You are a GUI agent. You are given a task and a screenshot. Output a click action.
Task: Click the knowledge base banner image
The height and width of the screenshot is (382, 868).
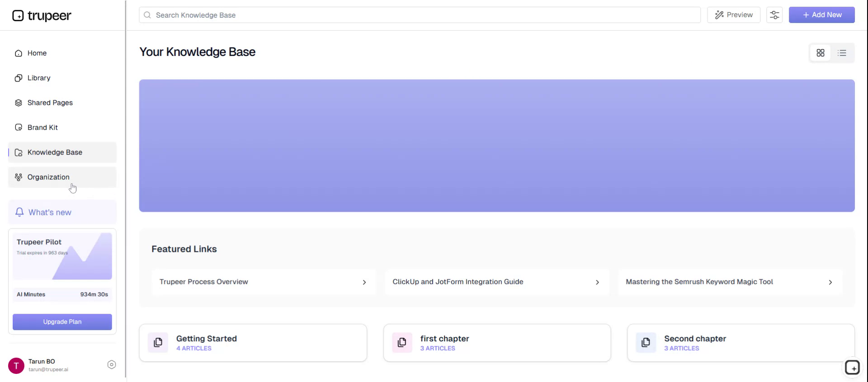[x=497, y=146]
